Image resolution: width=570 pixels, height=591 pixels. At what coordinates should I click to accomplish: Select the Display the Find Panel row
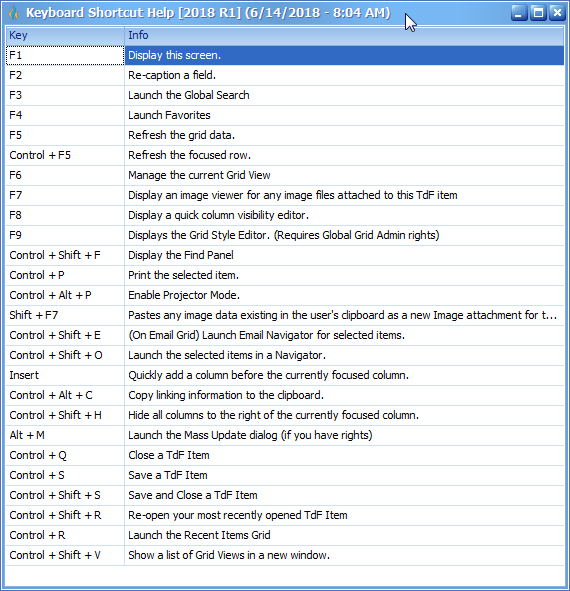pos(285,255)
